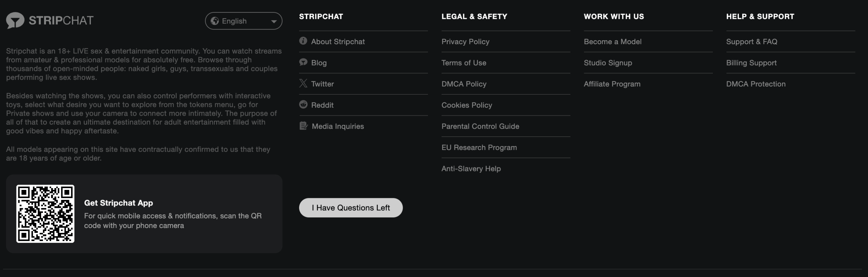868x277 pixels.
Task: Click the info icon beside About Stripchat
Action: click(303, 41)
